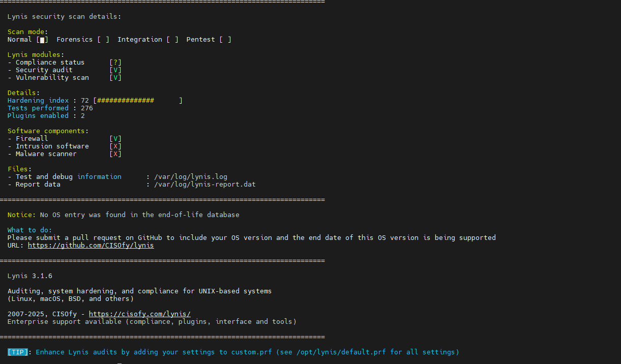
Task: Open the GitHub CISOfy lynis URL
Action: pyautogui.click(x=91, y=246)
